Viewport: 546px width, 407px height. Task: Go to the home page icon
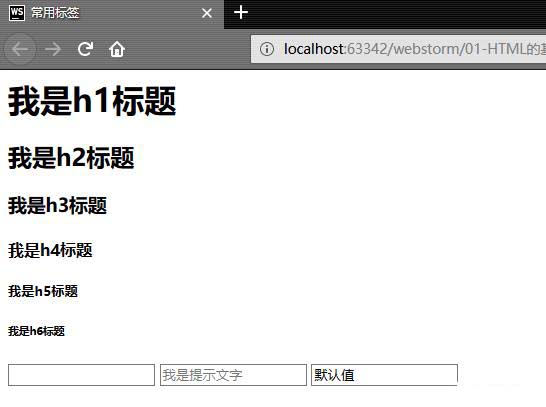(117, 49)
